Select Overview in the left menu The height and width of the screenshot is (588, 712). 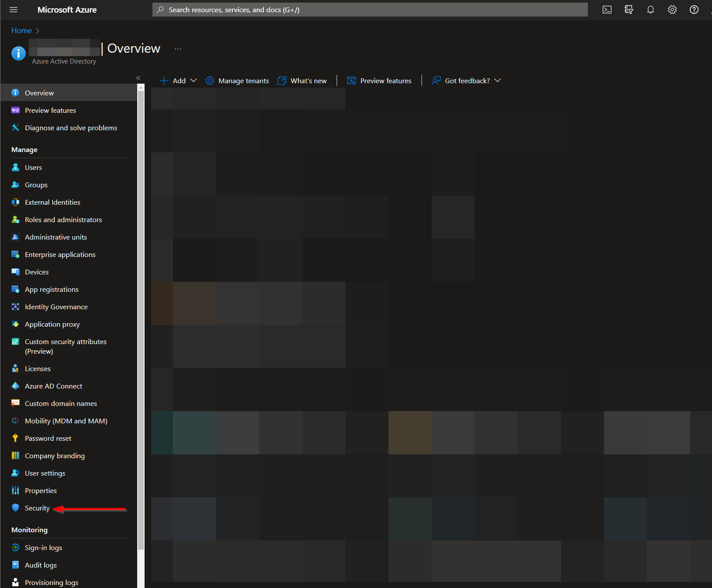[x=69, y=93]
